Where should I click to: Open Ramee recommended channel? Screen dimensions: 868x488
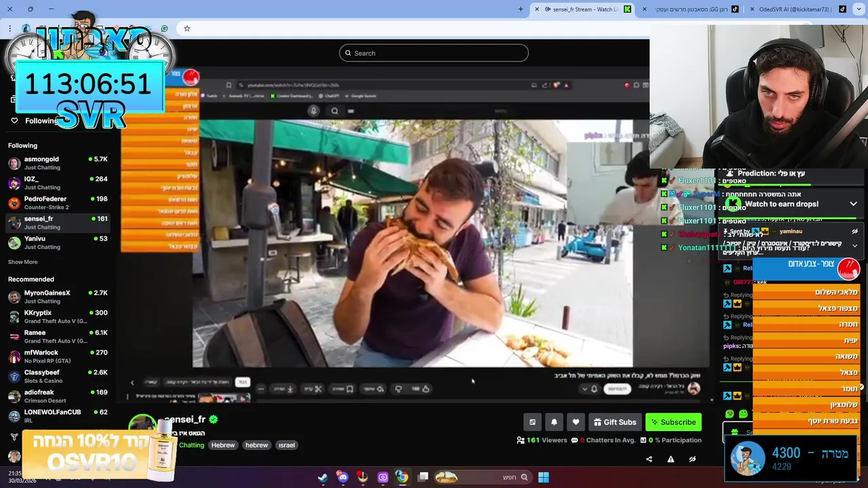58,336
